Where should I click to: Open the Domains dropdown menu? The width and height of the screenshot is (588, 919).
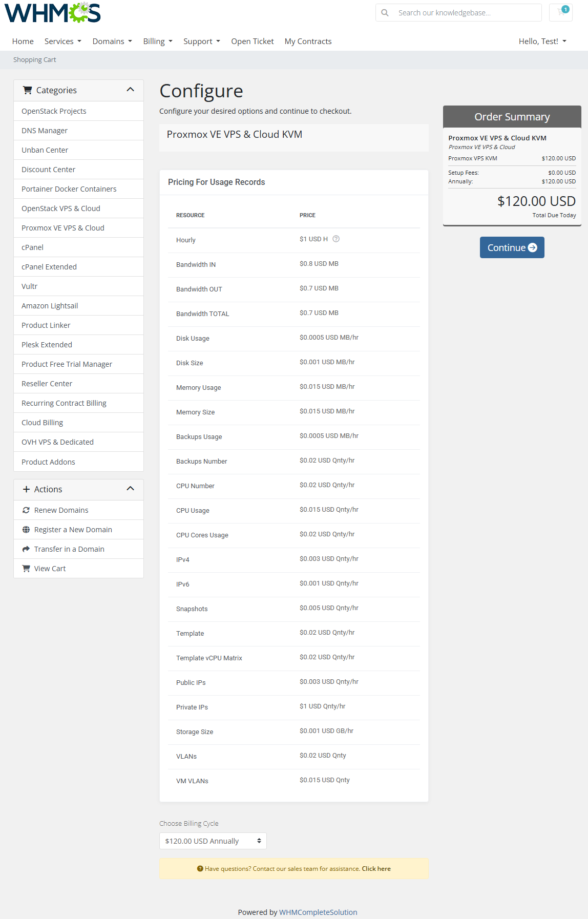pos(112,41)
